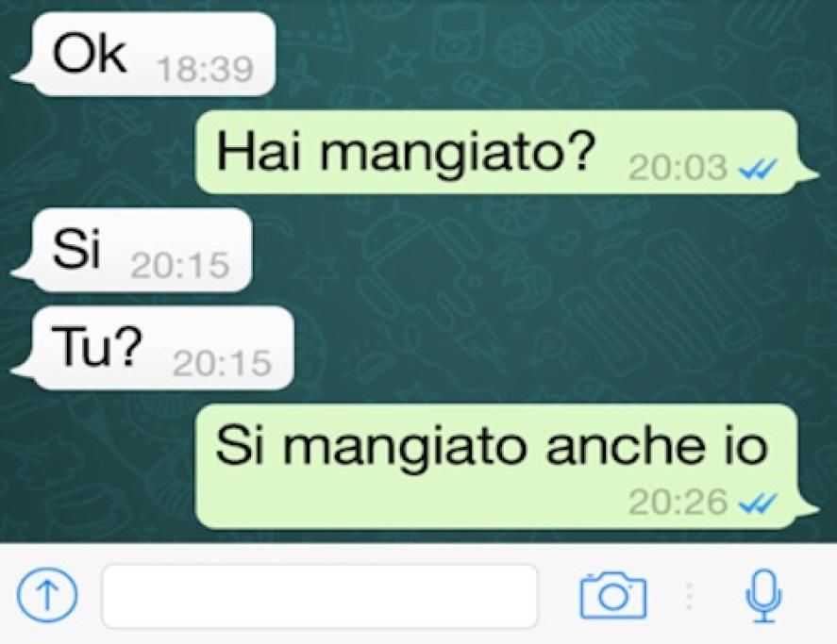Click the 18:39 timestamp on the Ok message
Image resolution: width=837 pixels, height=644 pixels.
206,70
